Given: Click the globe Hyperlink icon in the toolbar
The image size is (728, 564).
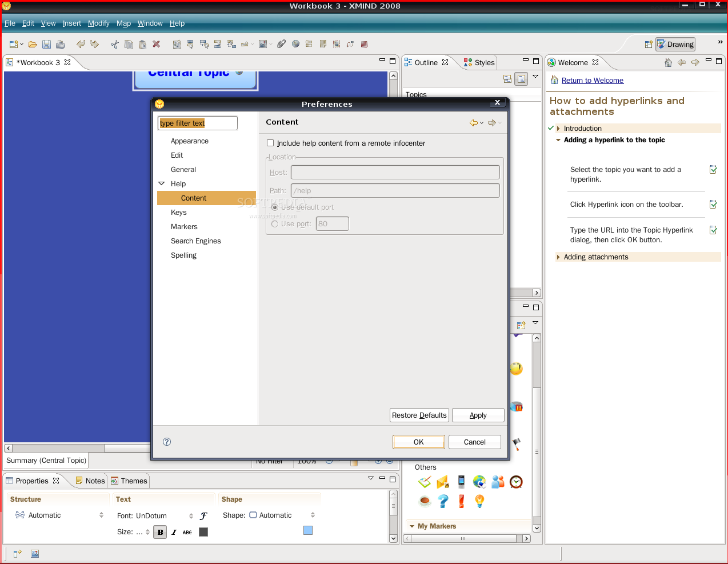Looking at the screenshot, I should 295,44.
